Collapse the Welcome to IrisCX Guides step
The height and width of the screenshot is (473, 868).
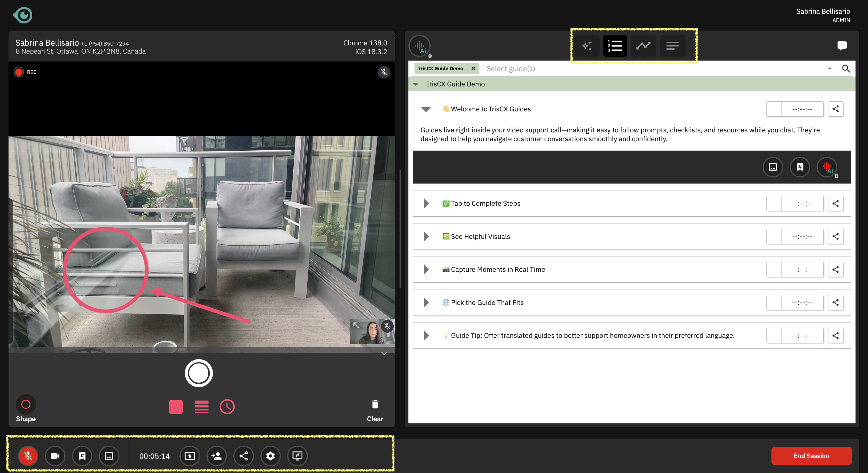point(426,109)
